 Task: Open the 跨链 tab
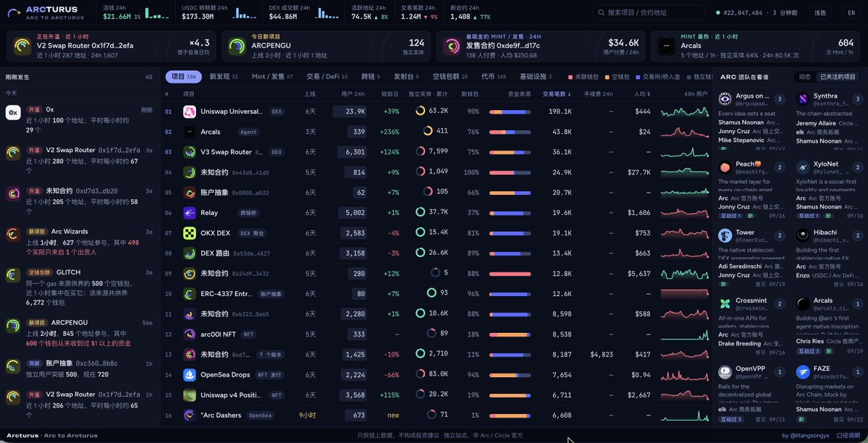[371, 77]
